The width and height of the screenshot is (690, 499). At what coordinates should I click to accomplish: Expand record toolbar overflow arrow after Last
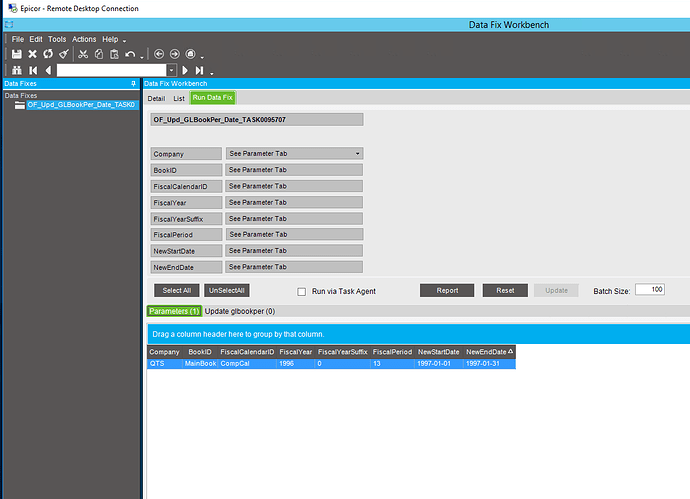click(x=212, y=73)
